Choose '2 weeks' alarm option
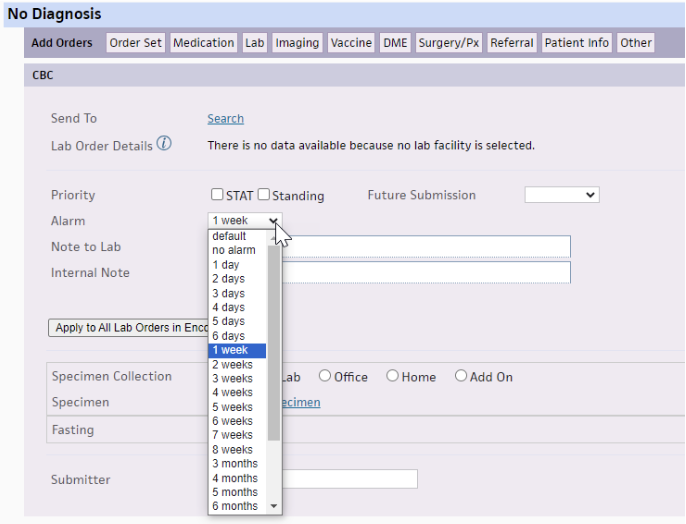The image size is (686, 524). [x=237, y=364]
